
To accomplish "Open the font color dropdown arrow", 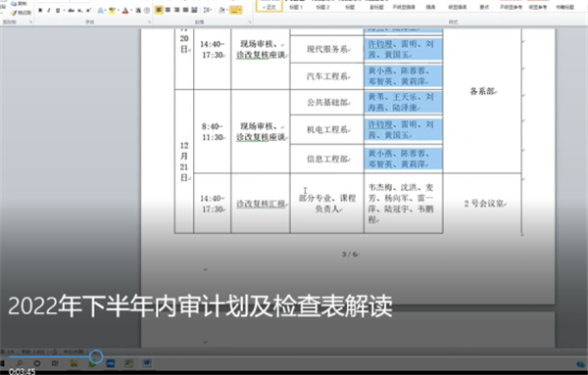I will point(131,11).
